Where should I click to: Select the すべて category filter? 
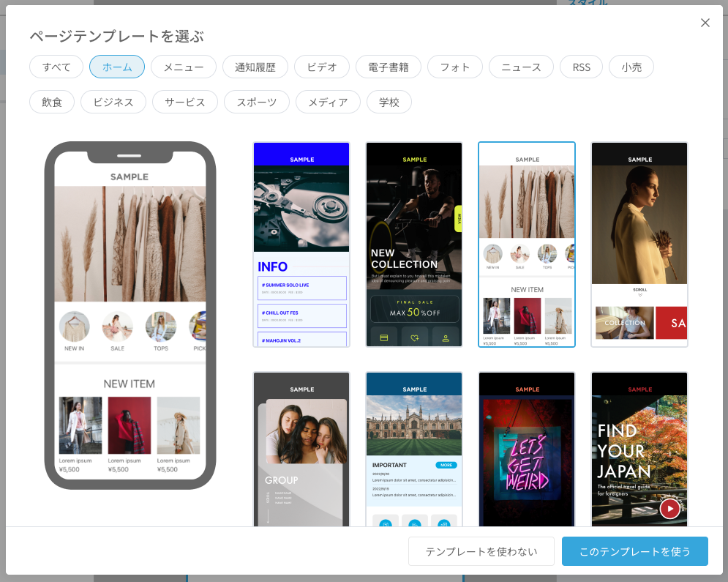coord(56,67)
